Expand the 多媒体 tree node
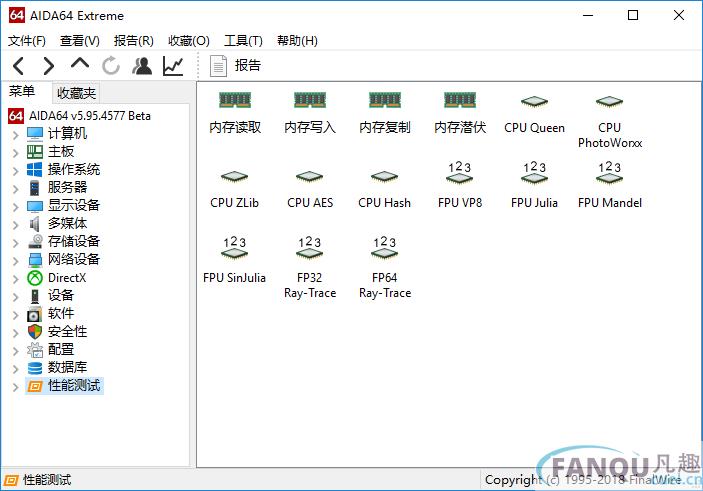This screenshot has width=703, height=491. (15, 224)
